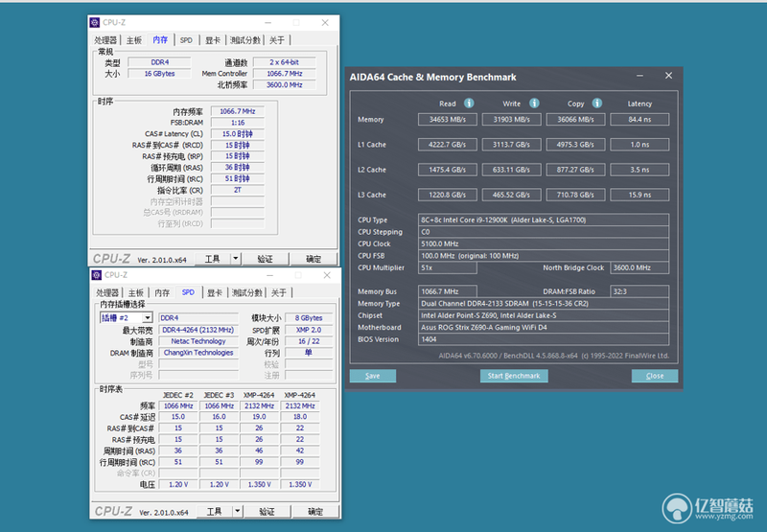767x532 pixels.
Task: Click manufacturer value Netac Technology
Action: point(198,341)
